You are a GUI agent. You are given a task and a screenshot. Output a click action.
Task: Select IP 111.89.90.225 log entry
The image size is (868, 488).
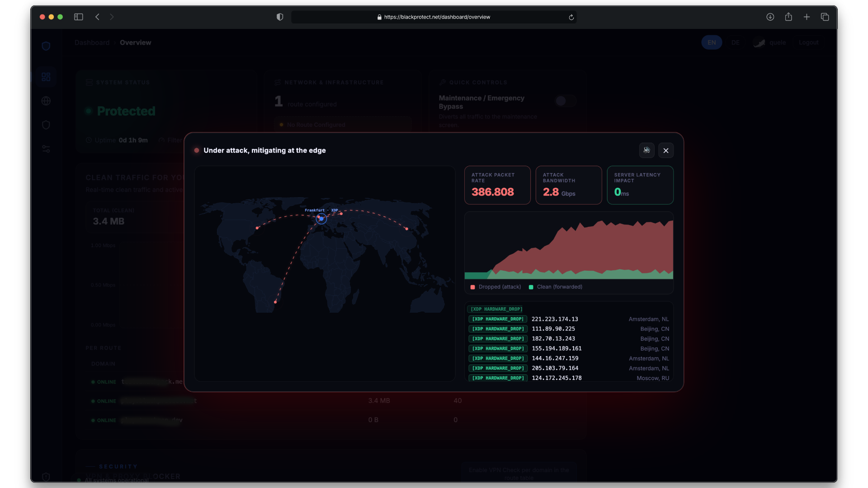(569, 329)
